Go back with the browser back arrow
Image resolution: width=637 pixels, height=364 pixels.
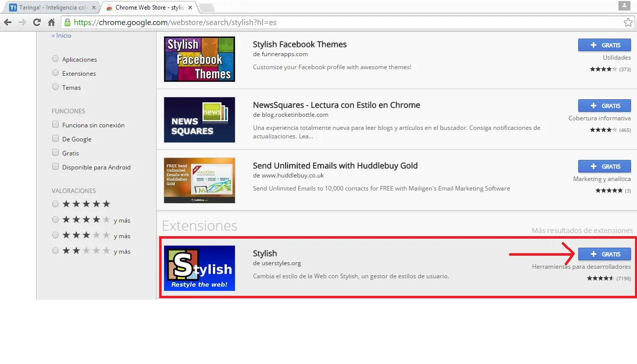pos(8,23)
